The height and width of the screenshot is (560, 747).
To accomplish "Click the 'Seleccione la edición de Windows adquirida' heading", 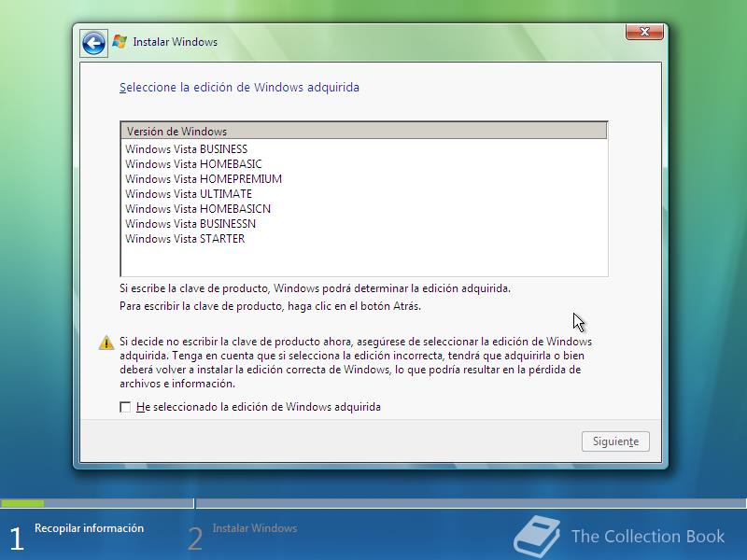I will [239, 88].
